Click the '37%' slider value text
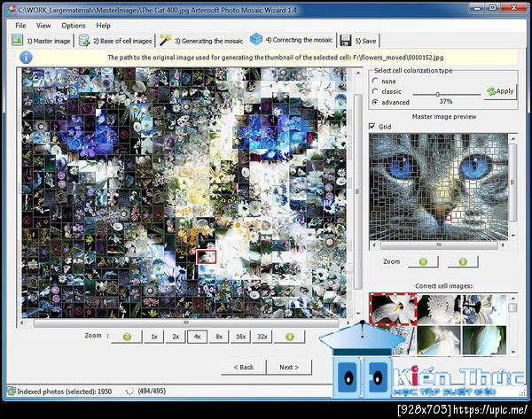532x419 pixels. (446, 101)
